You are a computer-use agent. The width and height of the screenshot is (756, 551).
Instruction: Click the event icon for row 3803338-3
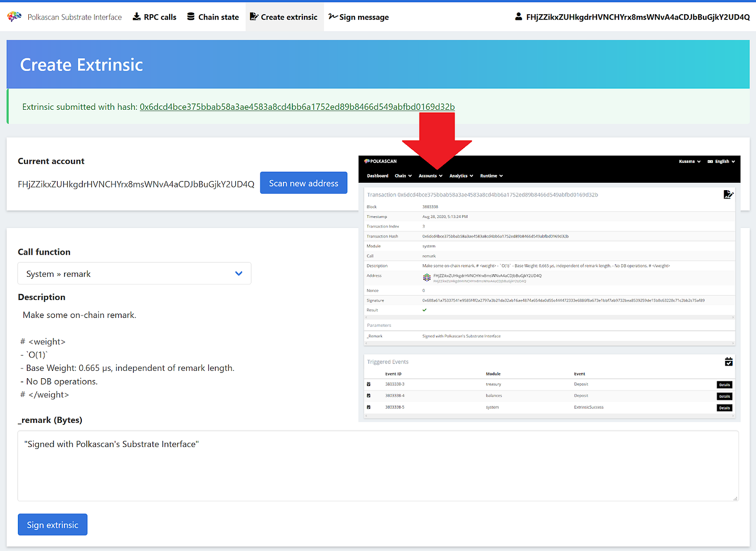point(369,384)
